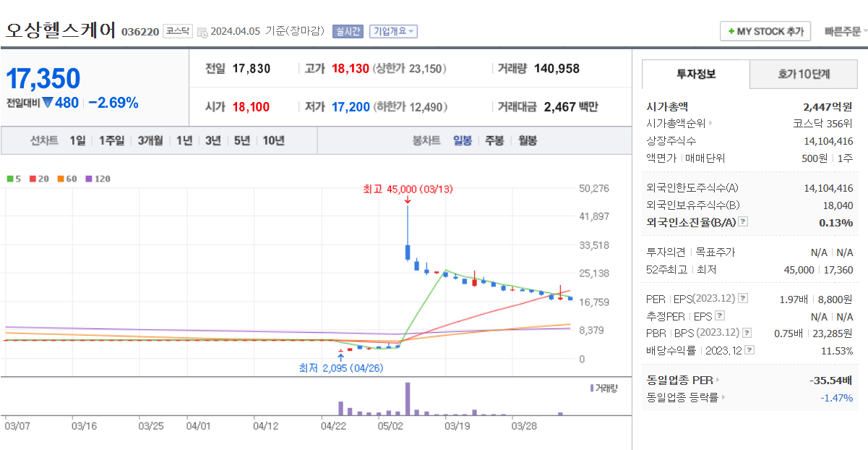
Task: Click the current price 17,350
Action: point(43,79)
